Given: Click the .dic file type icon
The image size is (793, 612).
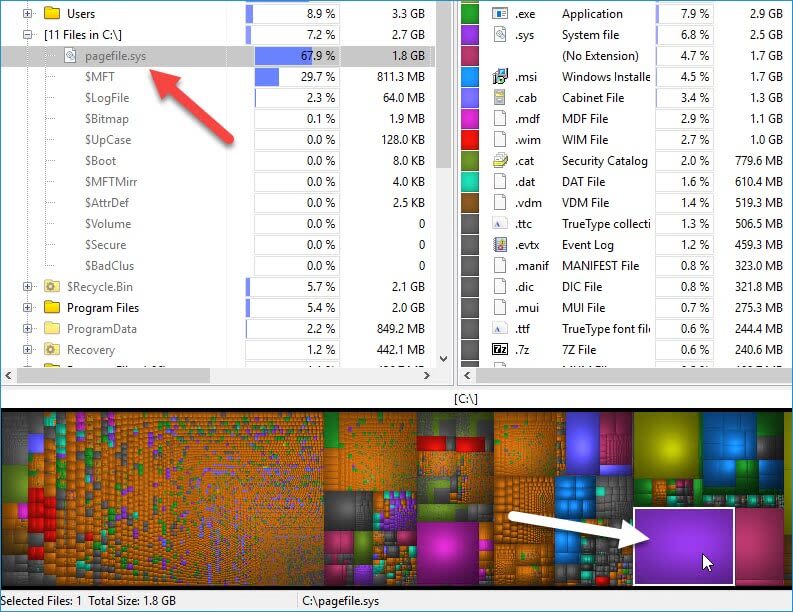Looking at the screenshot, I should (500, 287).
